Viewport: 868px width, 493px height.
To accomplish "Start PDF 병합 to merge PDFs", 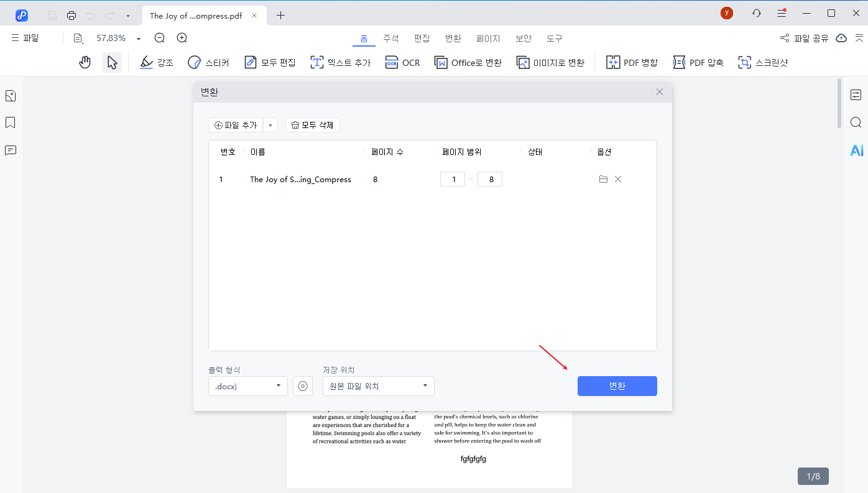I will click(x=632, y=62).
